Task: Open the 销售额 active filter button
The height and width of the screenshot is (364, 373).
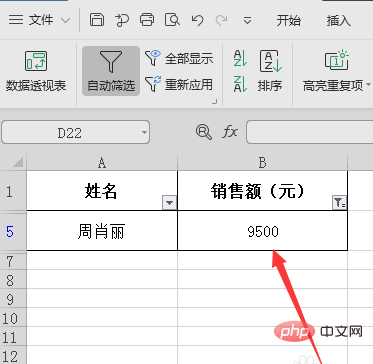Action: pyautogui.click(x=339, y=203)
